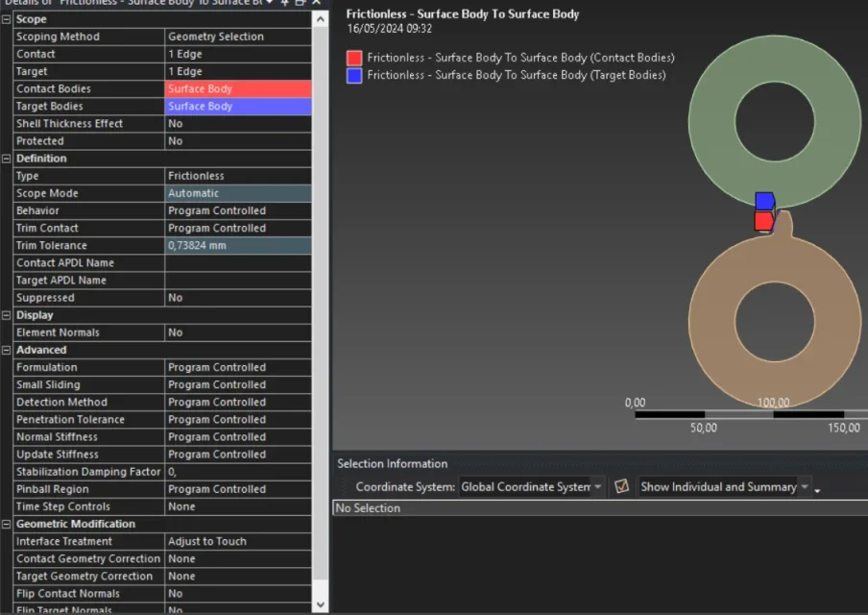Pin the Details panel with the pin icon
The image size is (868, 615).
[285, 3]
